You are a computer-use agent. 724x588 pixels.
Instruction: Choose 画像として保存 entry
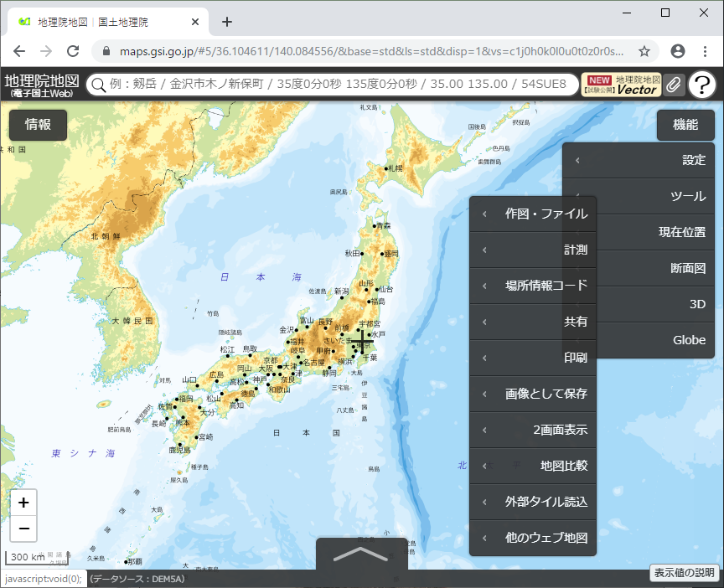pyautogui.click(x=533, y=394)
